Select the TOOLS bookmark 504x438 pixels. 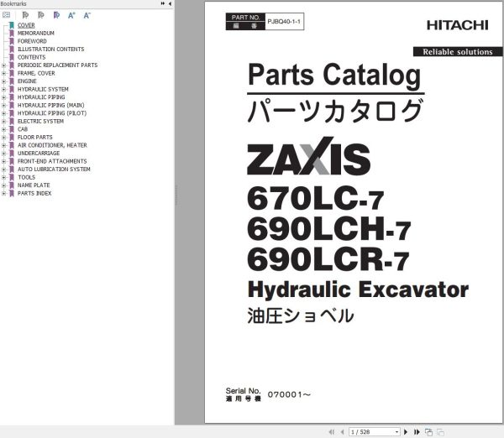point(26,177)
